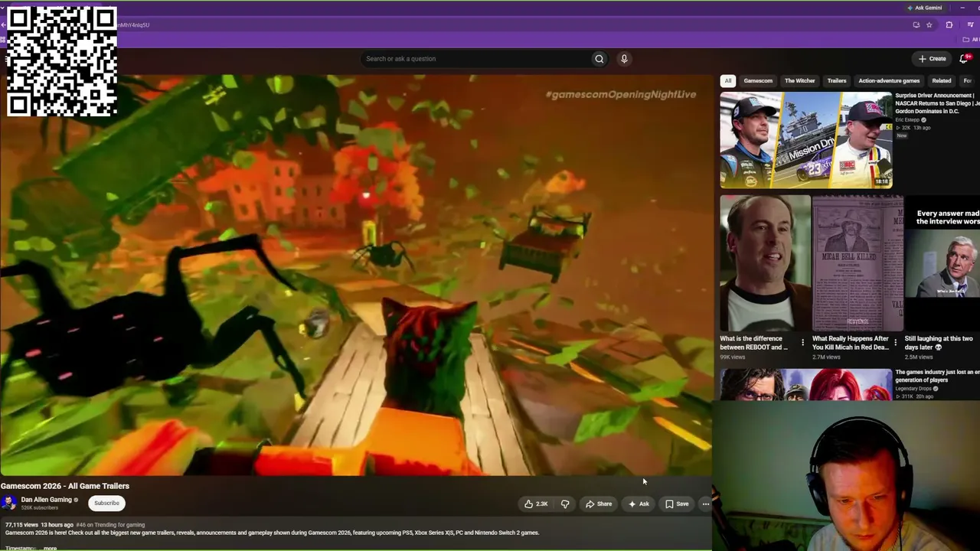The width and height of the screenshot is (980, 551).
Task: Open the 'Micah Bell Killed' short thumbnail
Action: (857, 262)
